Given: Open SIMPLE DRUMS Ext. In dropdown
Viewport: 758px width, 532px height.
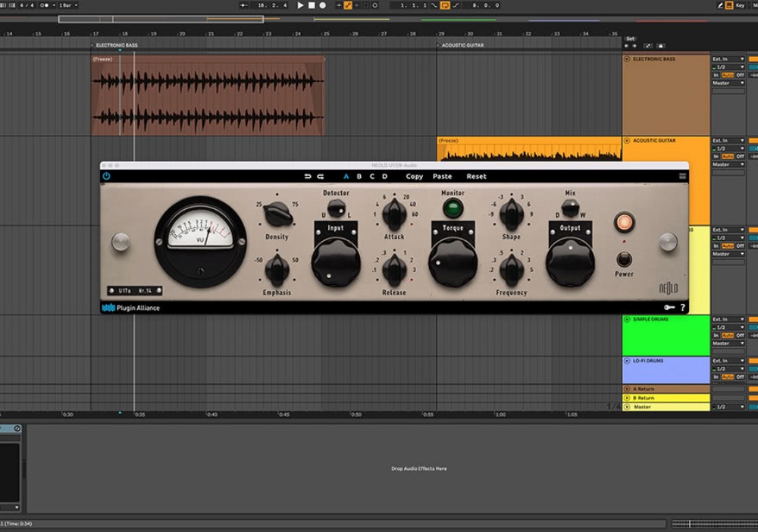Looking at the screenshot, I should point(728,319).
